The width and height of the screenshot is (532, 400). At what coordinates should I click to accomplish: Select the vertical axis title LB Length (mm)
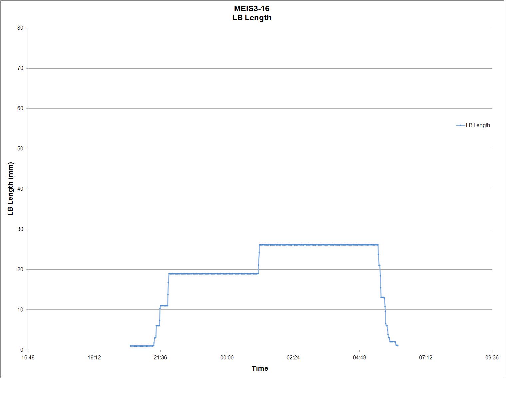10,189
